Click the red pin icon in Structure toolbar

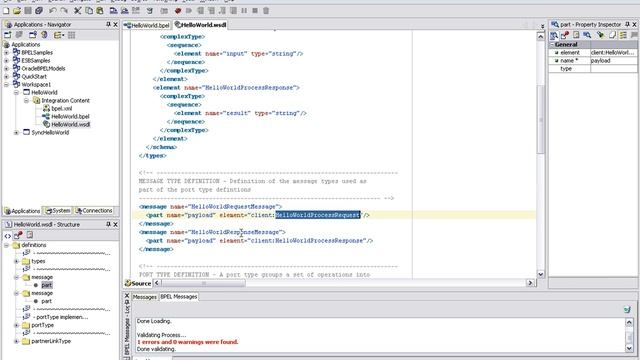click(18, 235)
